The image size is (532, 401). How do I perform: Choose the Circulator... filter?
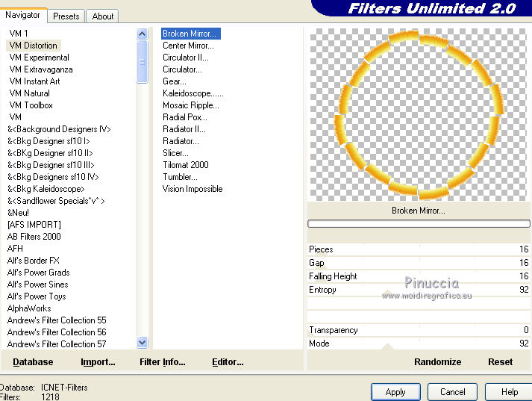(182, 69)
